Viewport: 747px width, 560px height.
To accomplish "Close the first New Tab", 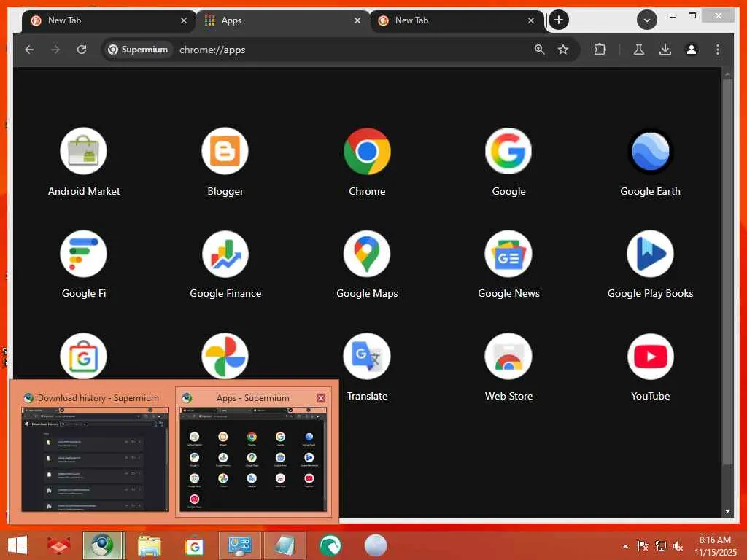I will point(184,20).
